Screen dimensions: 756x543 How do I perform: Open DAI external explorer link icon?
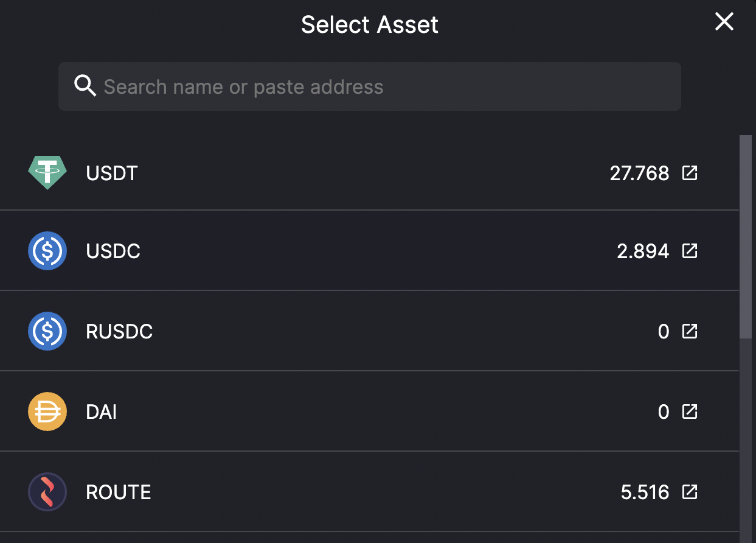coord(690,412)
